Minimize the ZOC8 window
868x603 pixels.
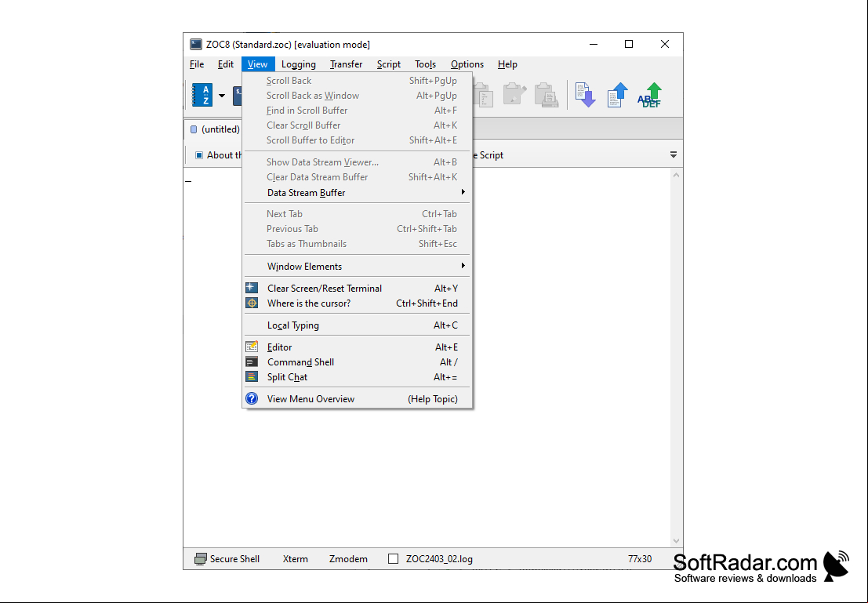tap(594, 44)
